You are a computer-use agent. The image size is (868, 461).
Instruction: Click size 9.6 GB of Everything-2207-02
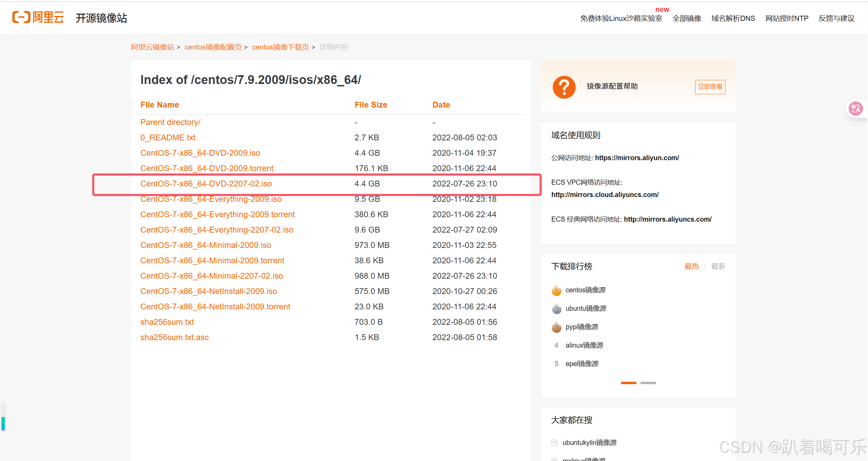pos(367,230)
